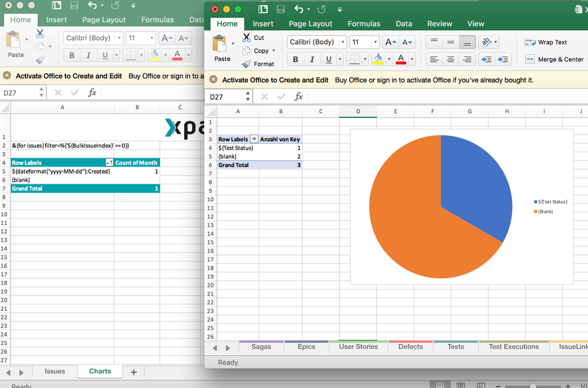Add new sheet with plus in back window
Viewport: 588px width, 388px height.
pos(134,372)
